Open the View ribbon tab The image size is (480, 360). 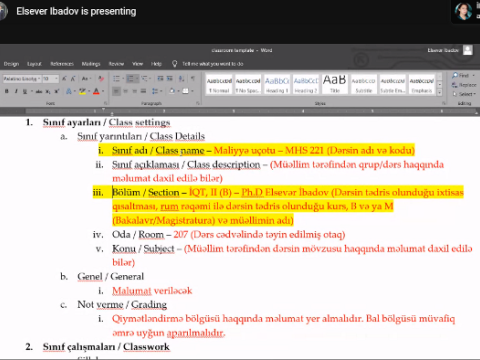point(137,64)
